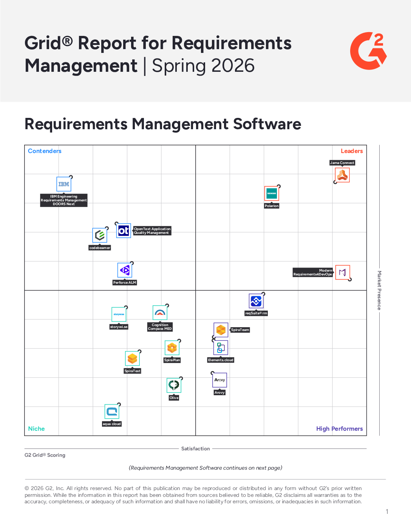Open the reqSuite rm icon

pyautogui.click(x=256, y=301)
